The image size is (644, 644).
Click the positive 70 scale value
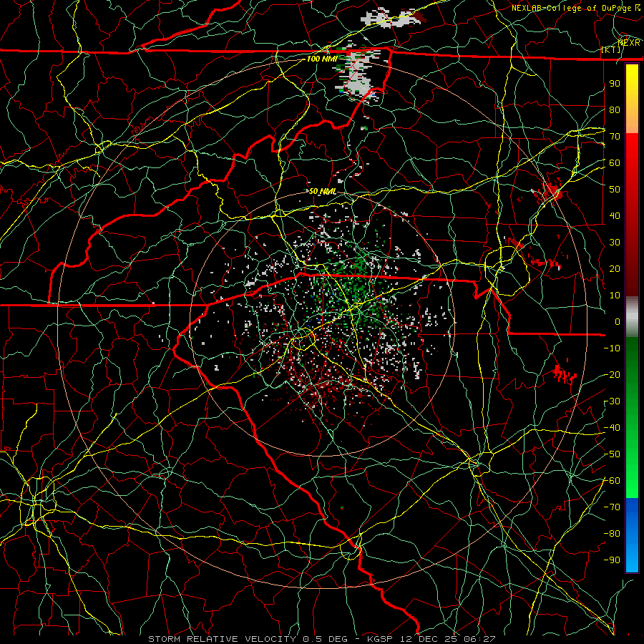pyautogui.click(x=615, y=137)
